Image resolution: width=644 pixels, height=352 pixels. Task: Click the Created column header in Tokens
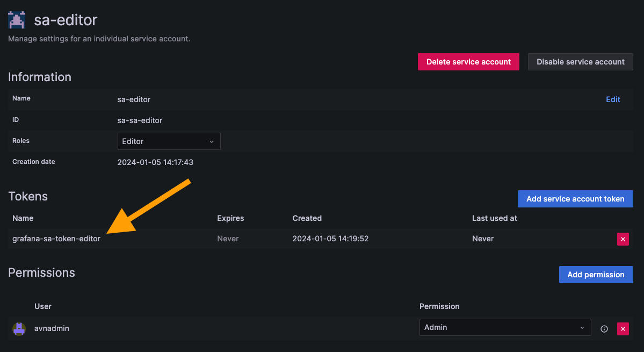point(307,218)
